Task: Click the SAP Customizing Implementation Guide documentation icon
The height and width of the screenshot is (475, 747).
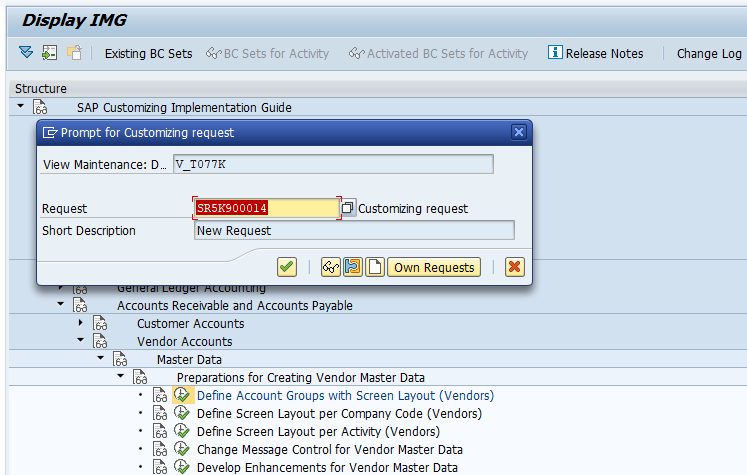Action: coord(40,107)
